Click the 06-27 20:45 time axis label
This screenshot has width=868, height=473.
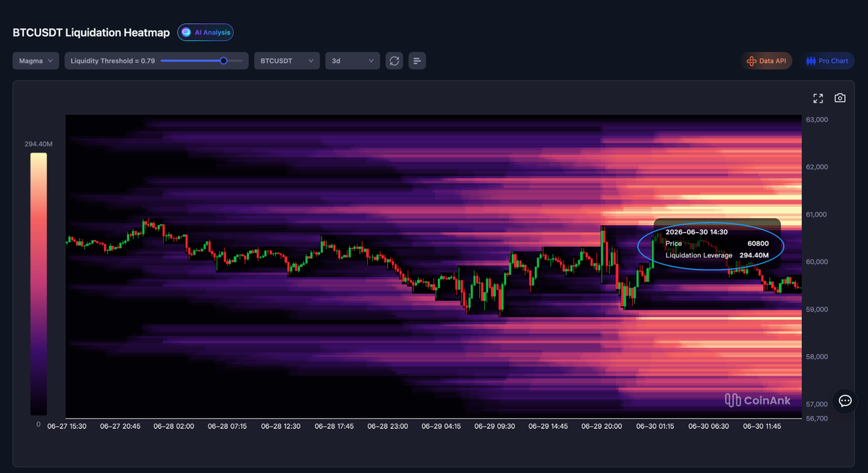[120, 427]
